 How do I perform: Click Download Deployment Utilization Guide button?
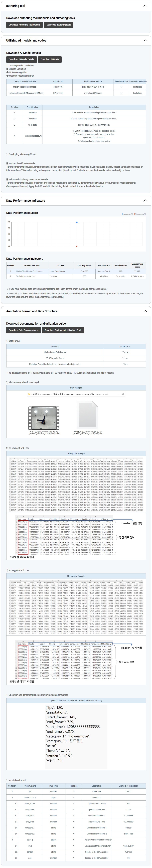coord(63,330)
